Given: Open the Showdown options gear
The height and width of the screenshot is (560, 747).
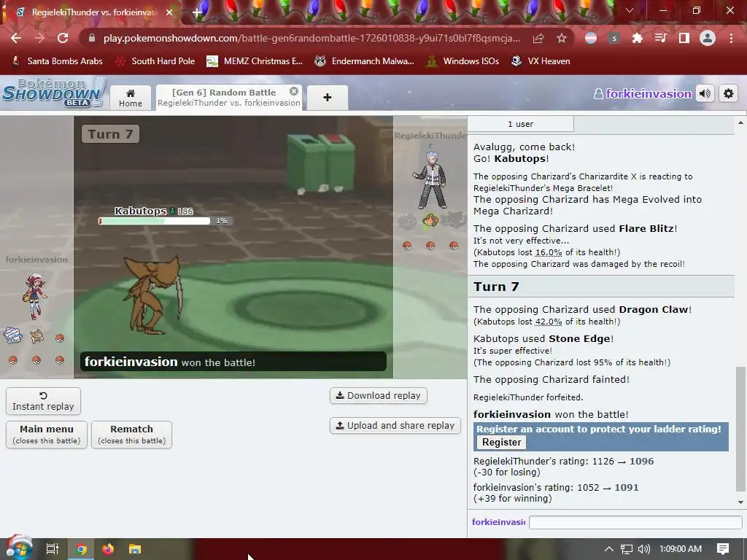Looking at the screenshot, I should click(728, 94).
